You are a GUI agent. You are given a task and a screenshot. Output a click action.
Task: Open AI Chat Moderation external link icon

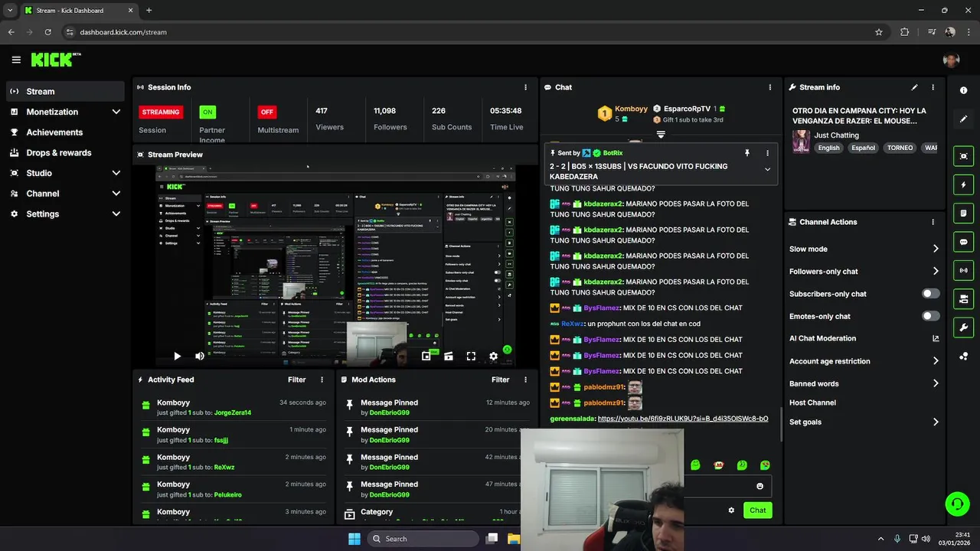tap(936, 338)
